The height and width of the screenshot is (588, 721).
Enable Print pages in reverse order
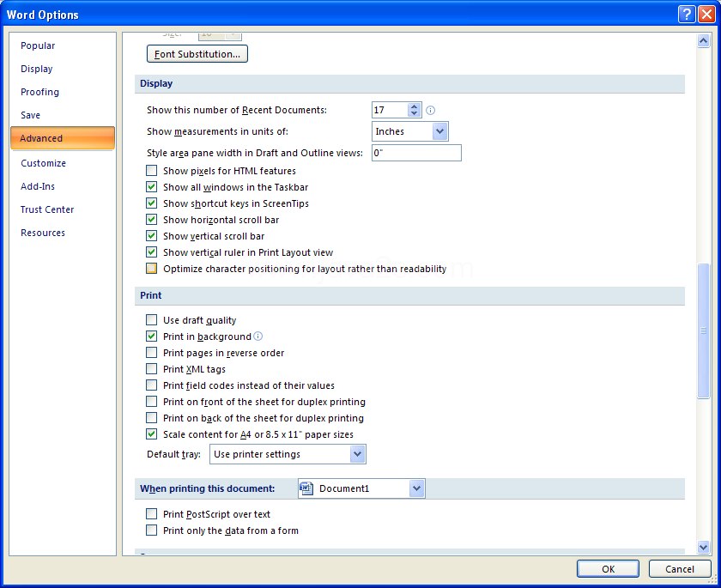pyautogui.click(x=151, y=352)
